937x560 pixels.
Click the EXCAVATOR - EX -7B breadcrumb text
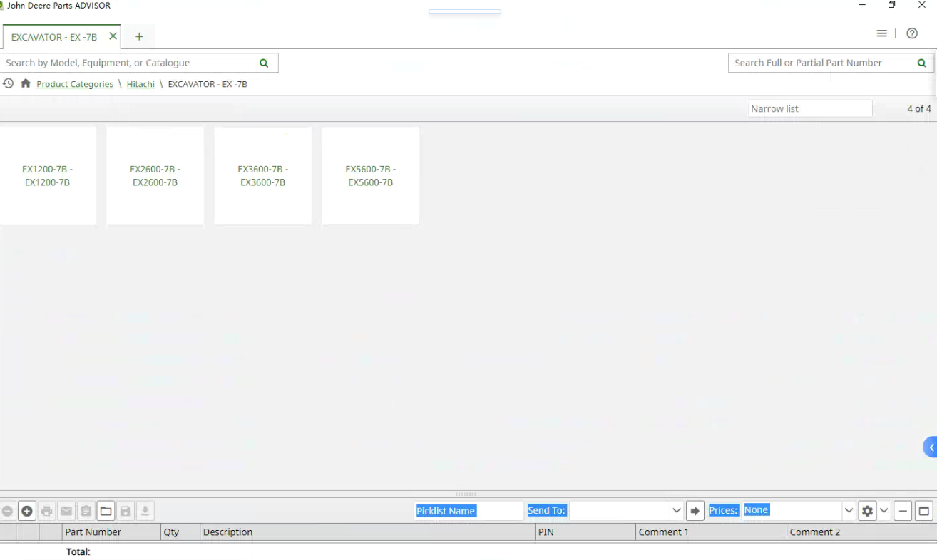tap(208, 84)
